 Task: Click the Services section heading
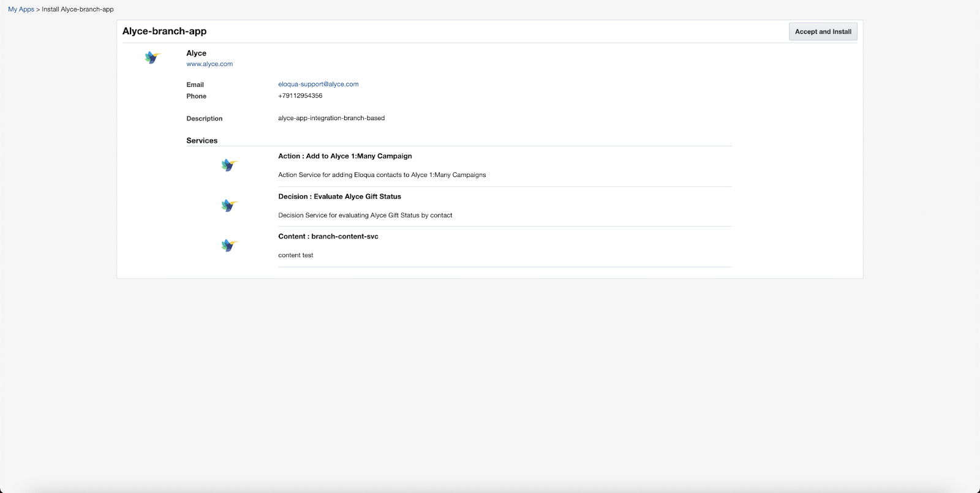202,140
